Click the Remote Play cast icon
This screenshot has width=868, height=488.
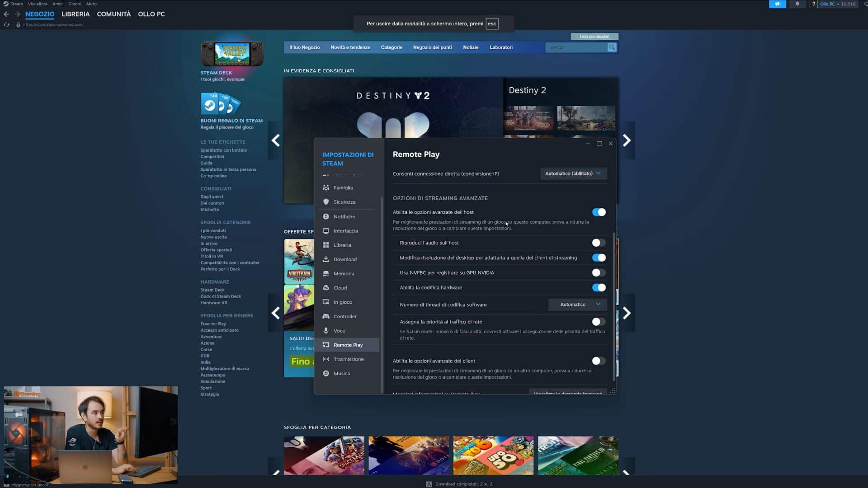pos(326,345)
